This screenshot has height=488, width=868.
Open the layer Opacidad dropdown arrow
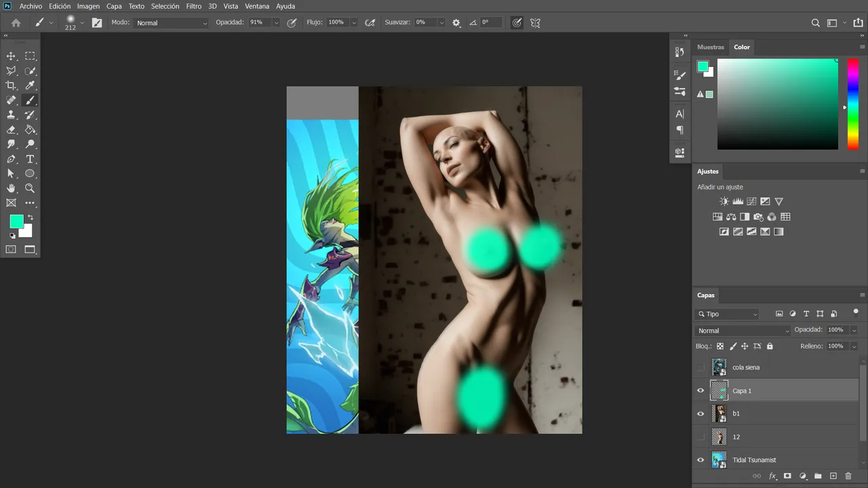click(854, 330)
